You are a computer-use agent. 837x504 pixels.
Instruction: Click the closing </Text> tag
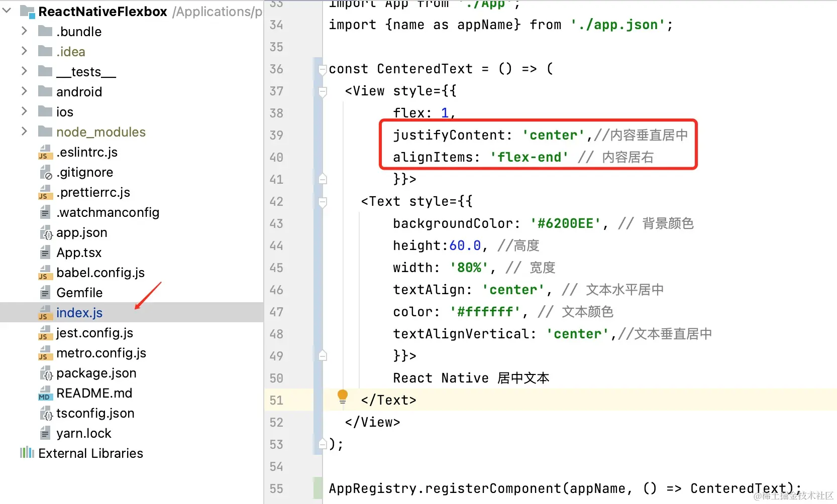point(388,400)
